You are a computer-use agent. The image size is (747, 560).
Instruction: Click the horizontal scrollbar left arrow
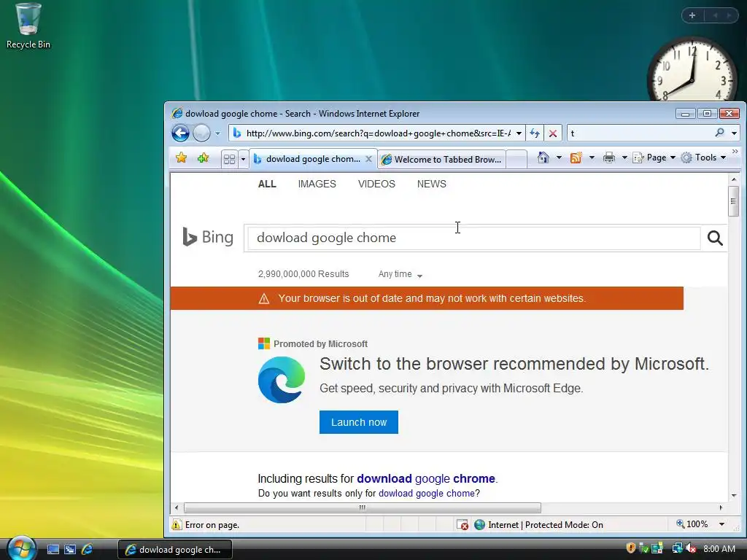tap(177, 507)
